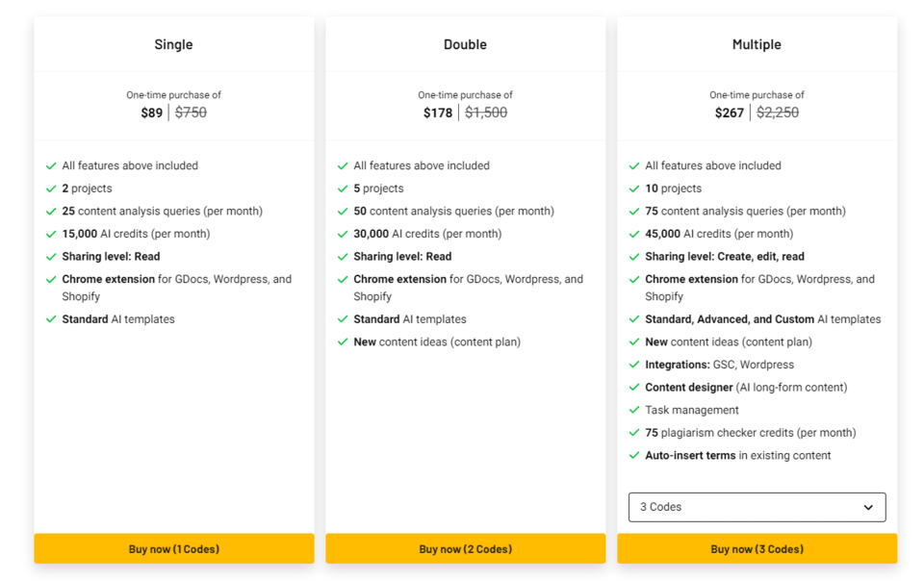This screenshot has width=924, height=581.
Task: Click the $89 Single plan price
Action: click(151, 113)
